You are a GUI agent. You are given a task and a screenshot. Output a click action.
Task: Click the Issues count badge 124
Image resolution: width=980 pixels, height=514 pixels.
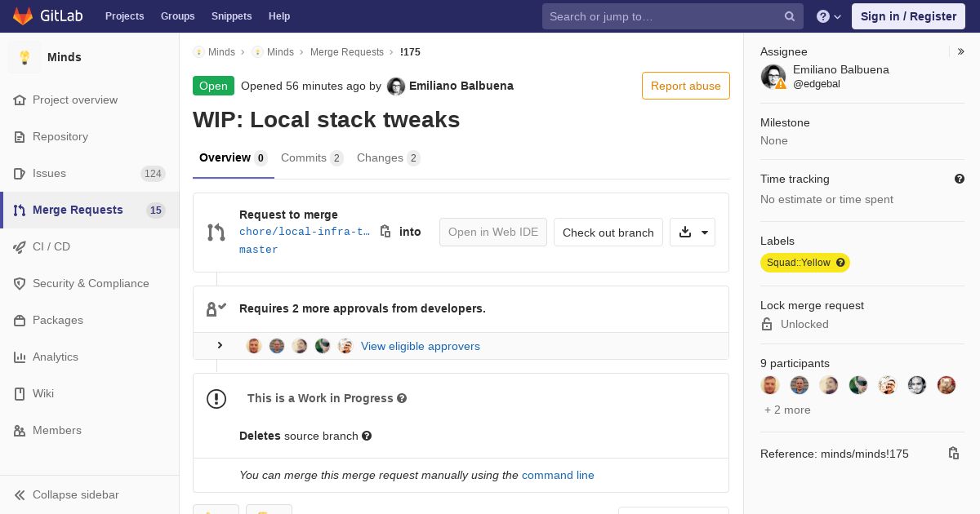153,173
